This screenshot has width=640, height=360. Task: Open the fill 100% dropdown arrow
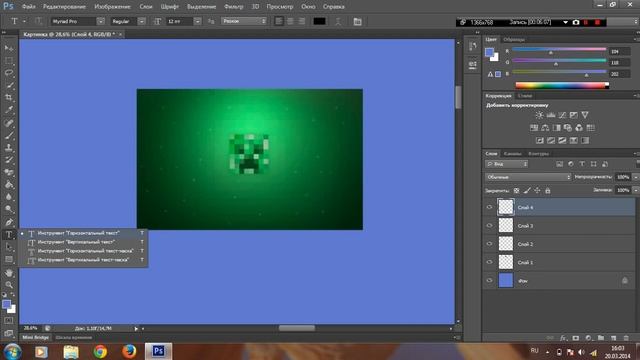coord(636,190)
